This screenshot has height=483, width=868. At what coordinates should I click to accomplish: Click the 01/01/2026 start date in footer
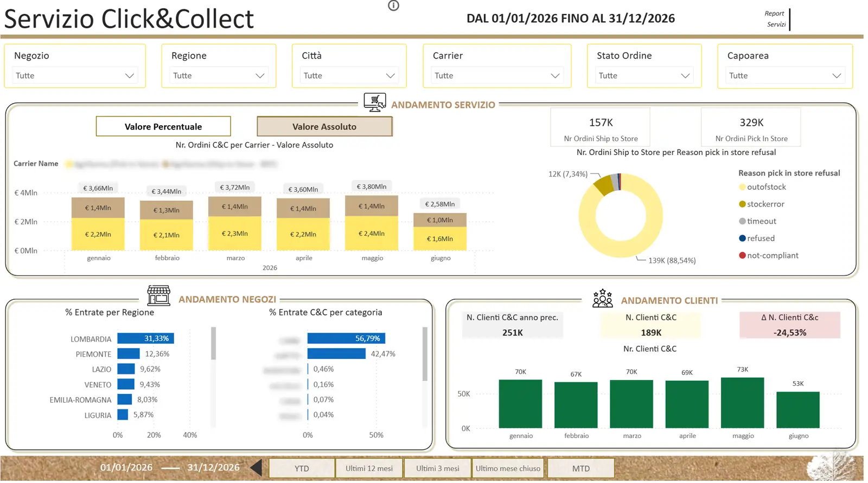tap(126, 467)
